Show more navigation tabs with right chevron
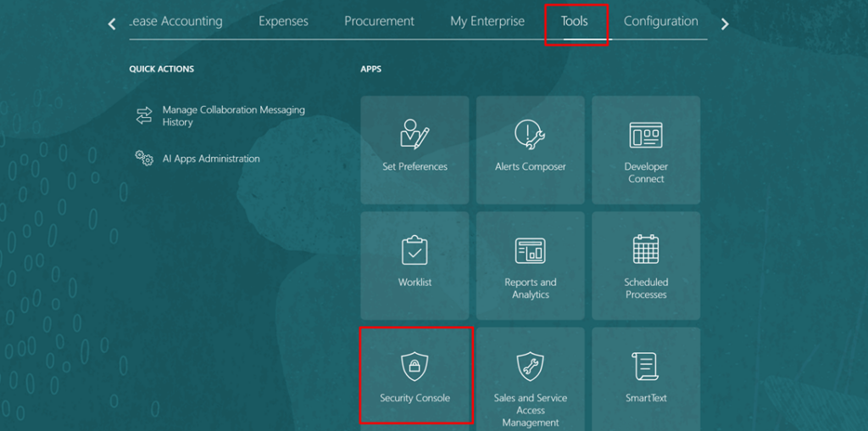The image size is (868, 431). [725, 24]
